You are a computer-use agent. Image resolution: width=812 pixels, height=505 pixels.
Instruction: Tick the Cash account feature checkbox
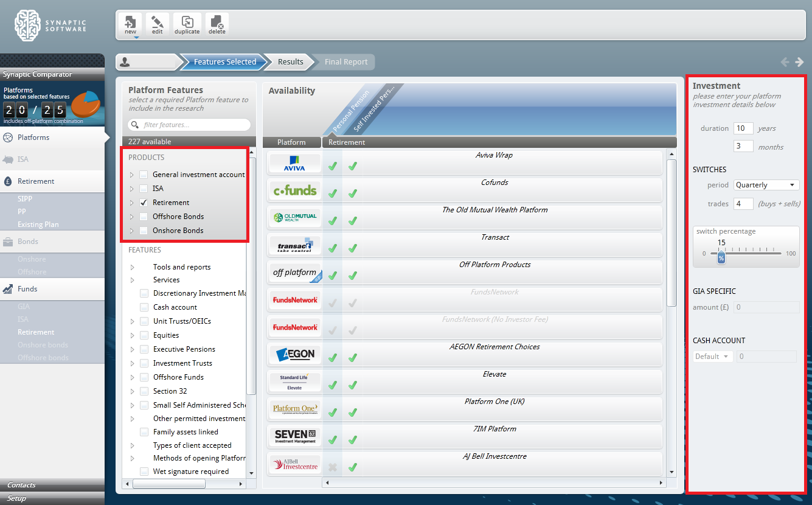[x=144, y=307]
